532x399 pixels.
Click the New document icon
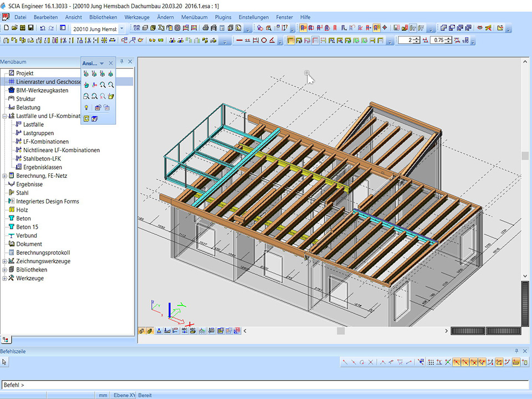tap(6, 28)
